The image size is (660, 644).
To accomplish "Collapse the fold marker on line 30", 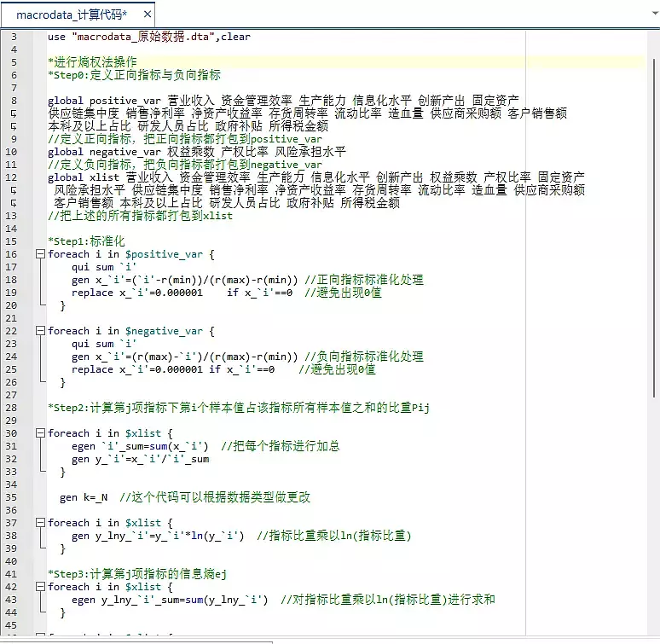I will [40, 432].
